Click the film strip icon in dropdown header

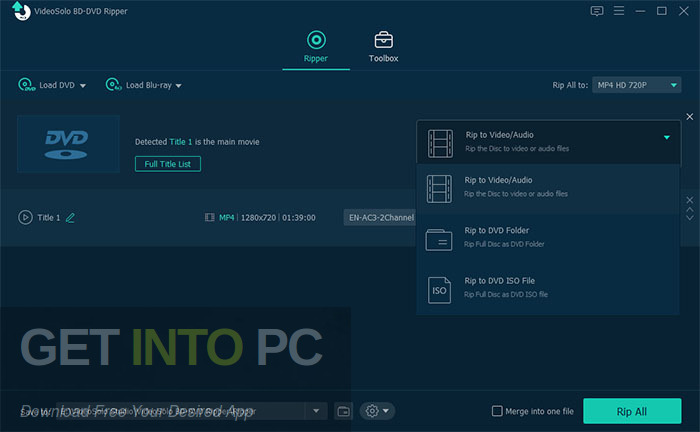coord(441,144)
